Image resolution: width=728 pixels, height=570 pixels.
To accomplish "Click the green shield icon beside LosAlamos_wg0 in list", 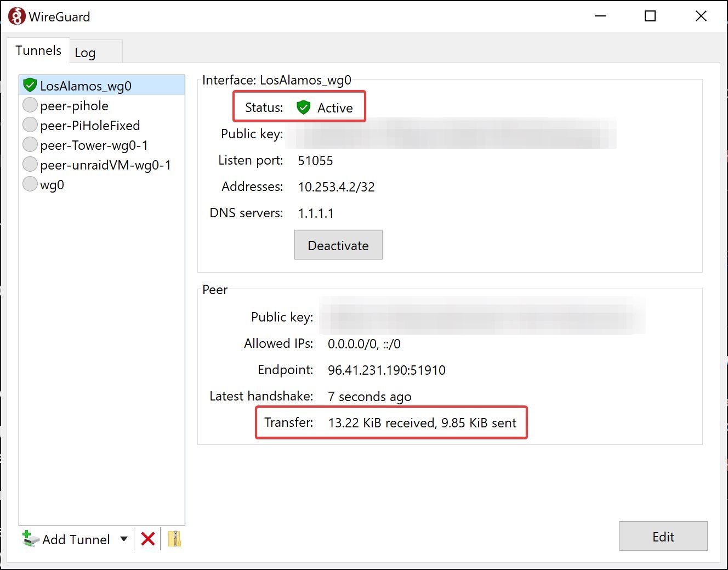I will pos(30,85).
